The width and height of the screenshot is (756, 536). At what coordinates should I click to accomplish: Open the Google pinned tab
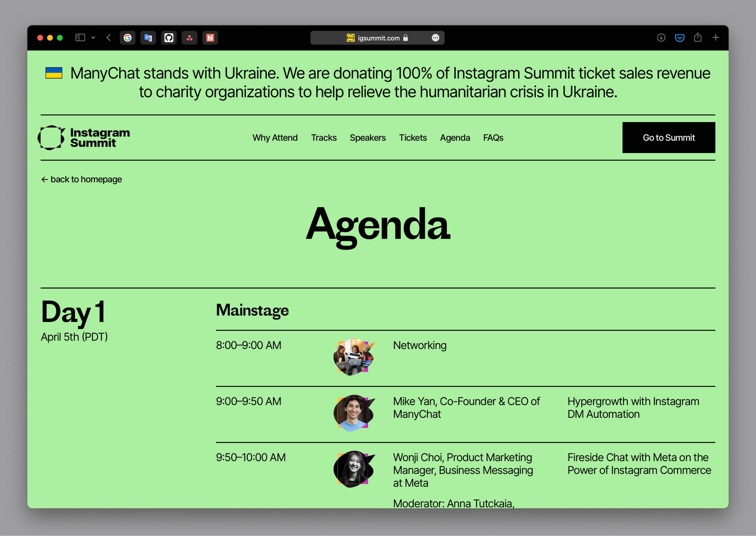[128, 38]
